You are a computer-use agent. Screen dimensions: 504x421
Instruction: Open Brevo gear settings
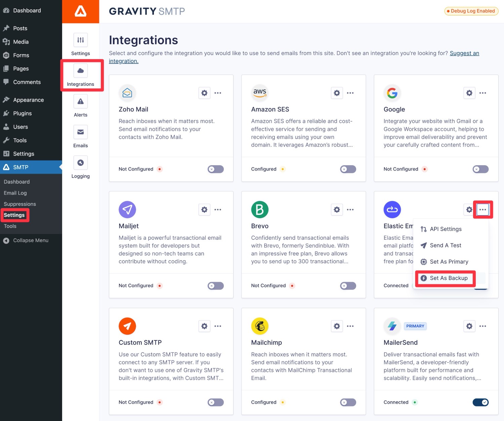[337, 209]
